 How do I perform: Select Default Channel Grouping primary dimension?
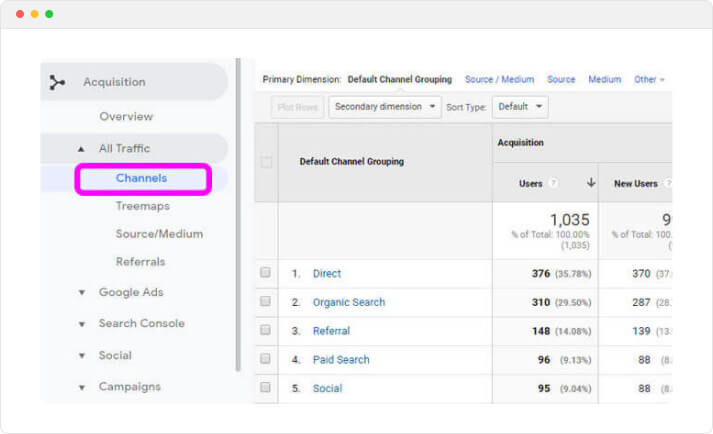pyautogui.click(x=400, y=80)
